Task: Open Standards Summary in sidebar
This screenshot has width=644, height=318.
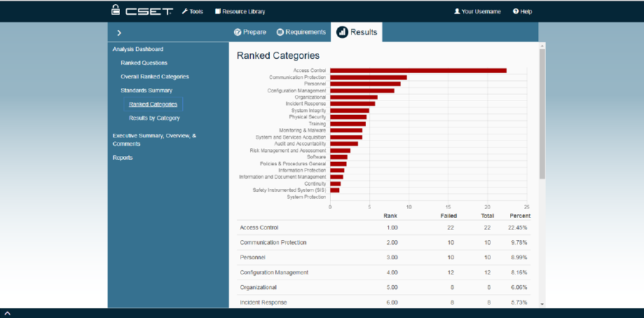Action: point(146,90)
